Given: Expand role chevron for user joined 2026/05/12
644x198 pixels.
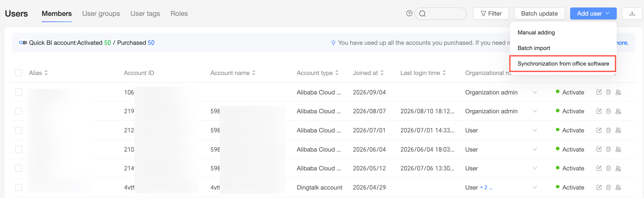Looking at the screenshot, I should tap(535, 168).
